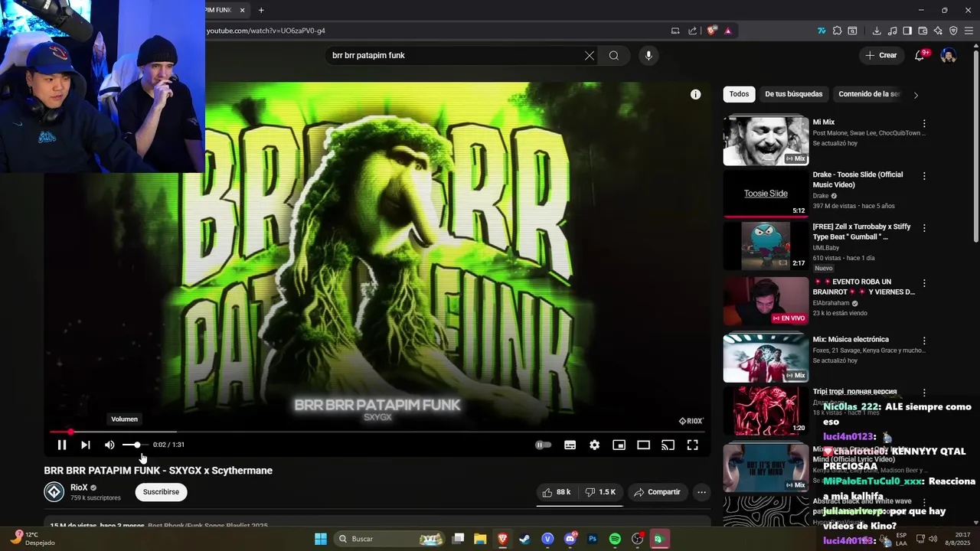Start voice search with the microphone
The width and height of the screenshot is (980, 551).
click(648, 55)
